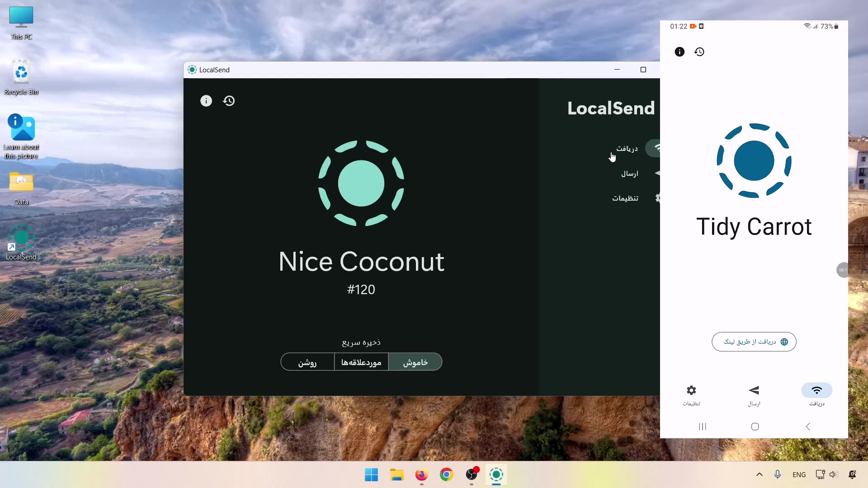868x488 pixels.
Task: Click phone battery 73% indicator
Action: (x=830, y=26)
